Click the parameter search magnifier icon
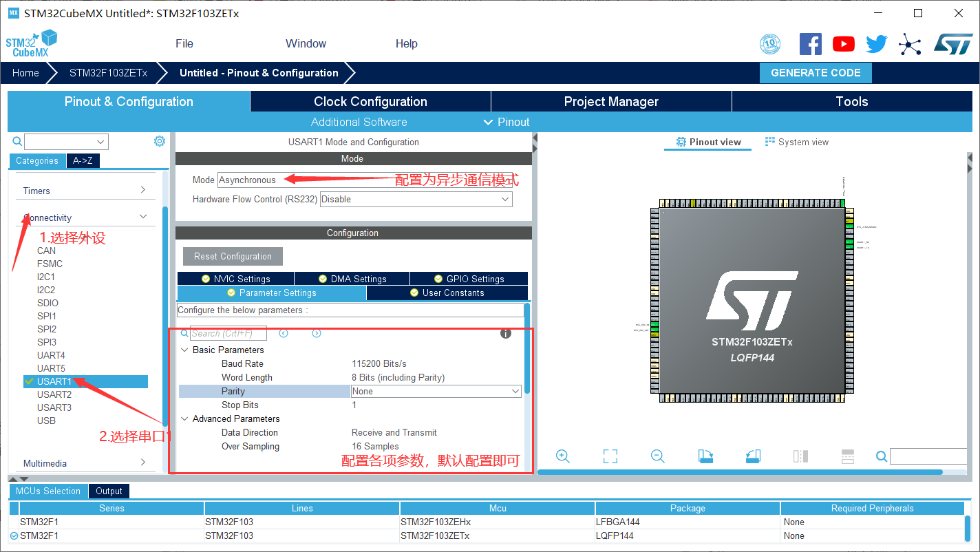 184,333
